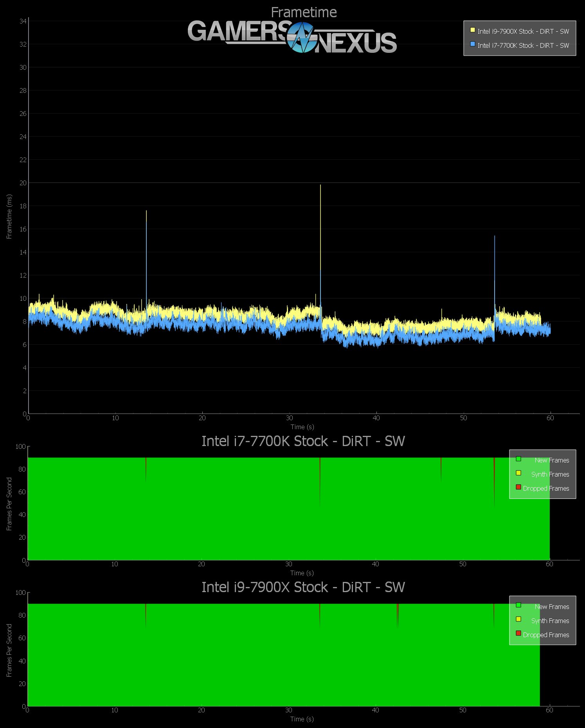
Task: Click the '100' y-axis tick on the i7-7700K chart
Action: point(20,446)
